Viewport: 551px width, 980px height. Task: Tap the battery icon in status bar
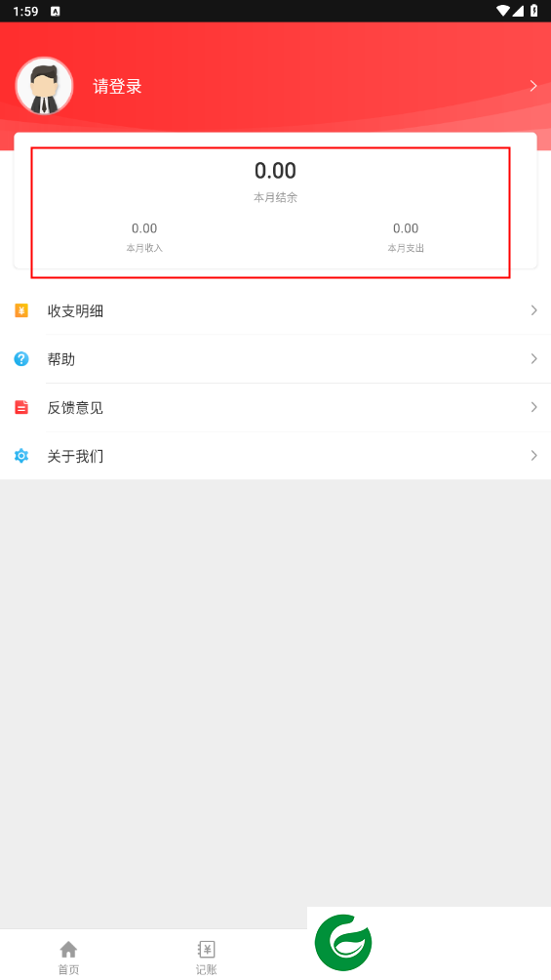pyautogui.click(x=534, y=11)
